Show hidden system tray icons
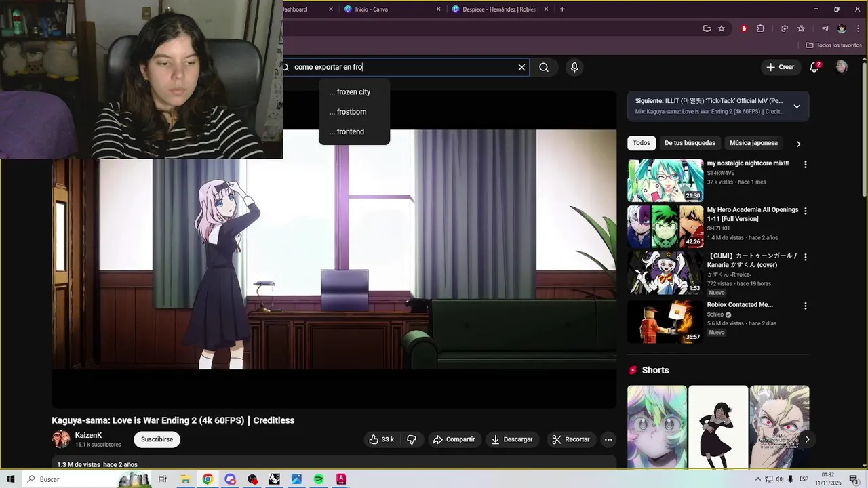Viewport: 868px width, 488px height. point(758,479)
